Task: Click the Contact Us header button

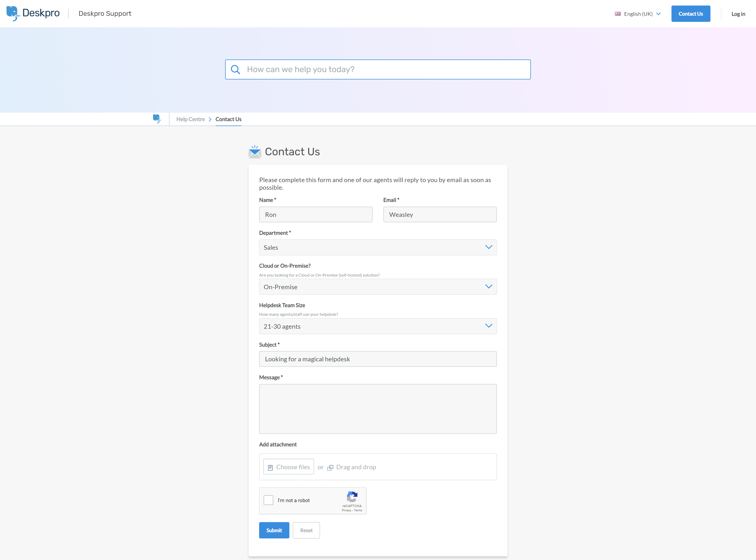Action: coord(690,14)
